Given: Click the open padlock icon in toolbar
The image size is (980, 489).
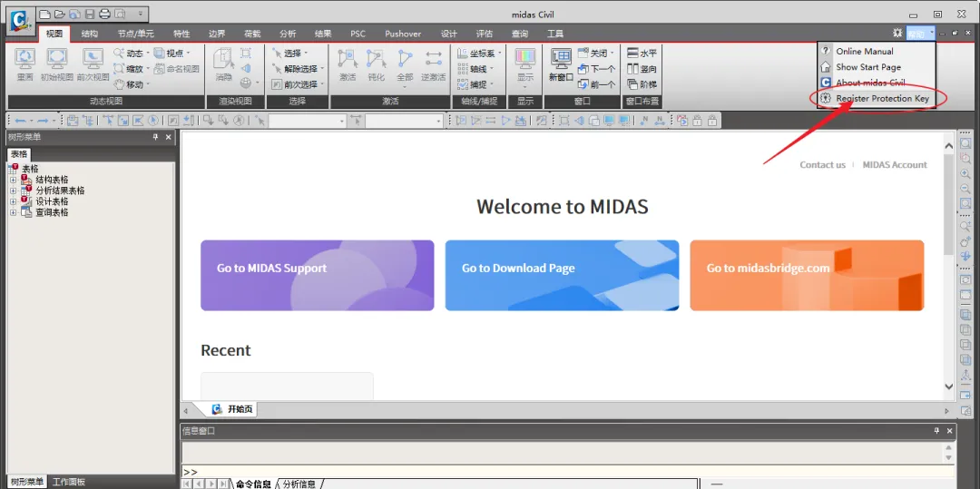Looking at the screenshot, I should (x=697, y=120).
